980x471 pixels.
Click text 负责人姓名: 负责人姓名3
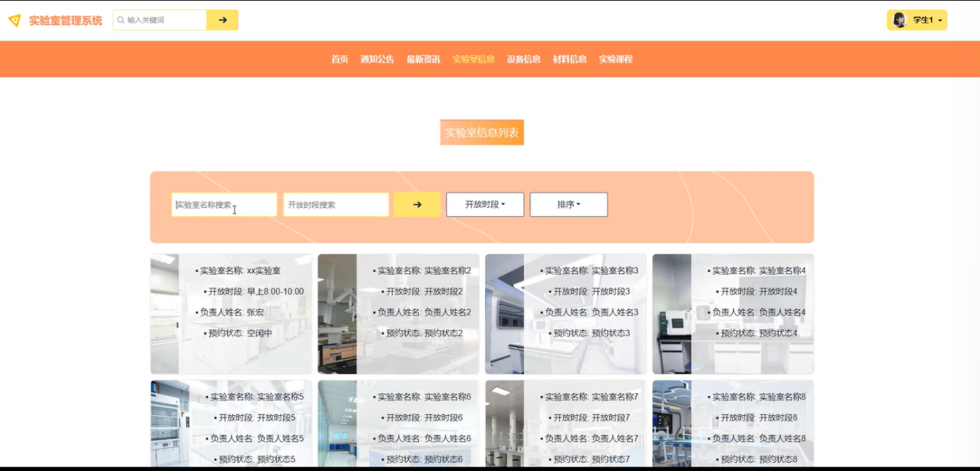click(592, 312)
